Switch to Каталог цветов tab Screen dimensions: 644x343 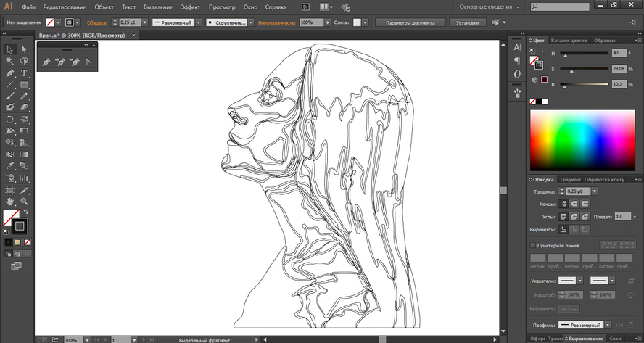(x=569, y=41)
